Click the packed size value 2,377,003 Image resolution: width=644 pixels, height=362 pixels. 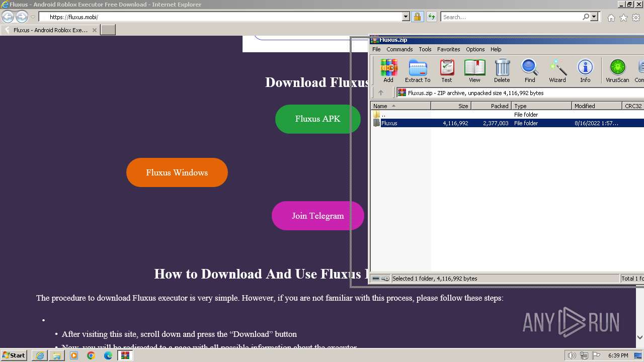[496, 123]
